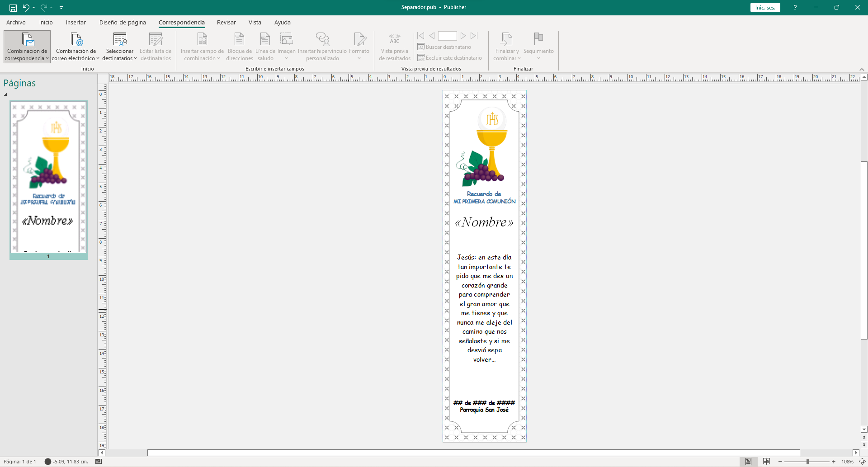
Task: Switch to single page view
Action: pyautogui.click(x=748, y=462)
